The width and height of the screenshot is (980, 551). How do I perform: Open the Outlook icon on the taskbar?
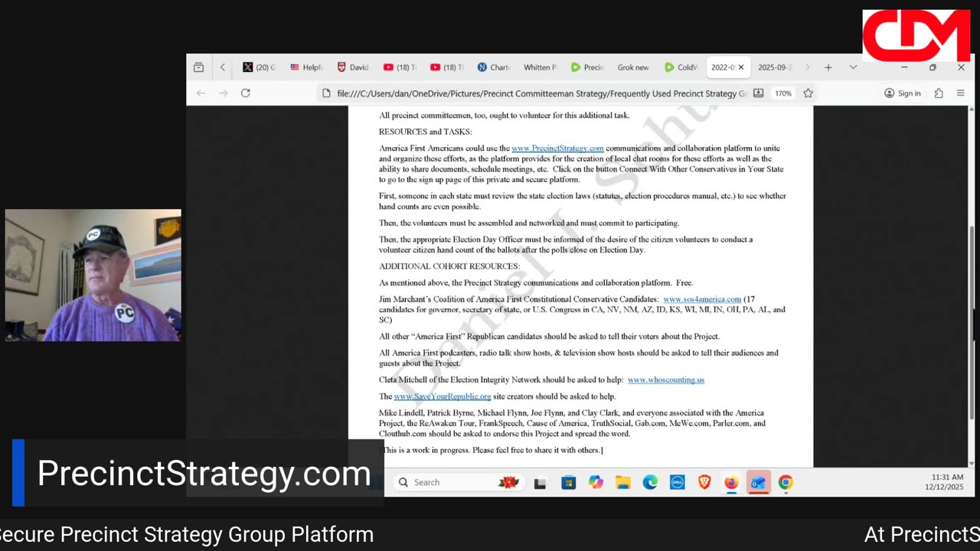click(x=759, y=483)
